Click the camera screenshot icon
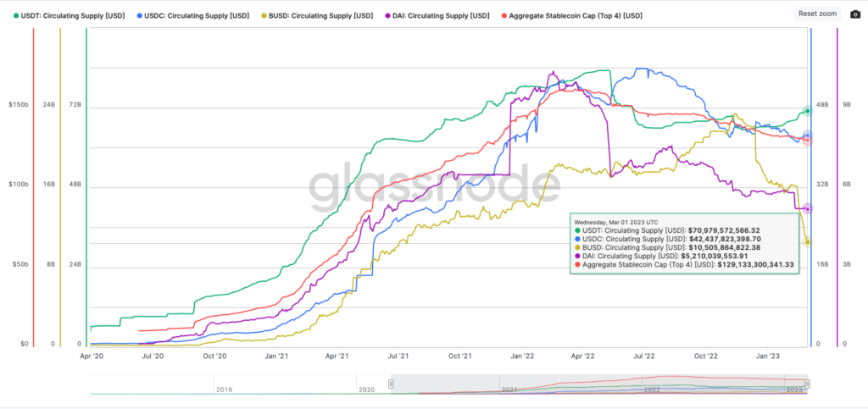The width and height of the screenshot is (868, 409). coord(854,14)
